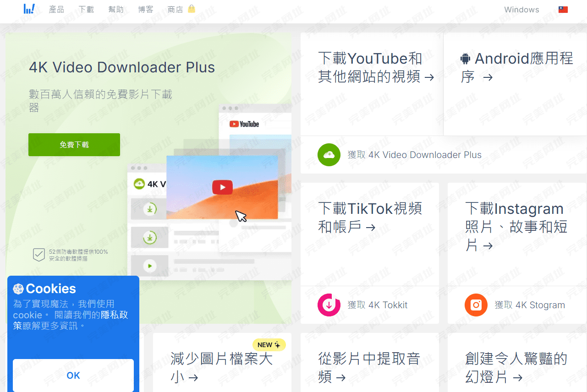Open the 產品 menu
The image size is (587, 392).
[57, 9]
